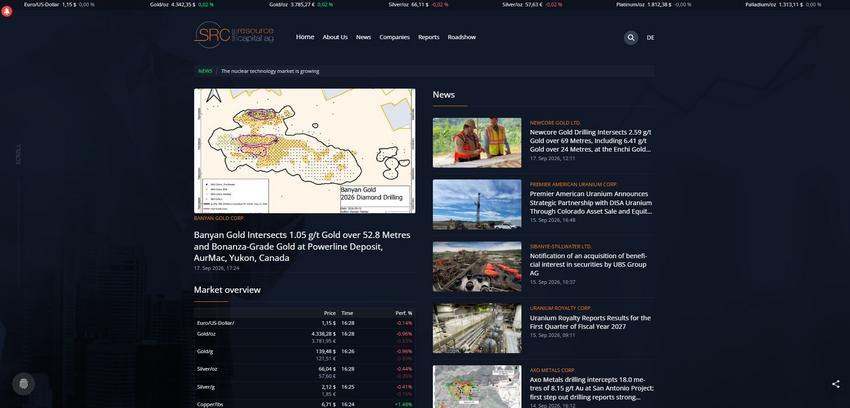Viewport: 850px width, 408px height.
Task: Open the Roadshow menu item
Action: pos(461,37)
